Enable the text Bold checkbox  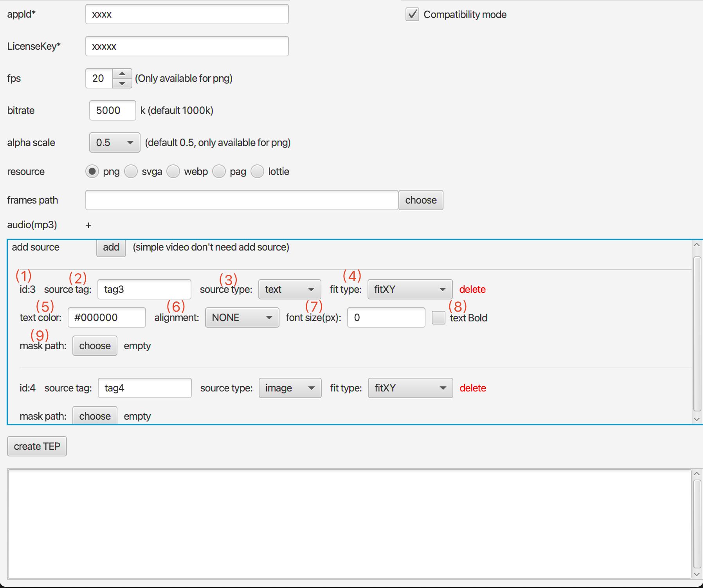439,317
